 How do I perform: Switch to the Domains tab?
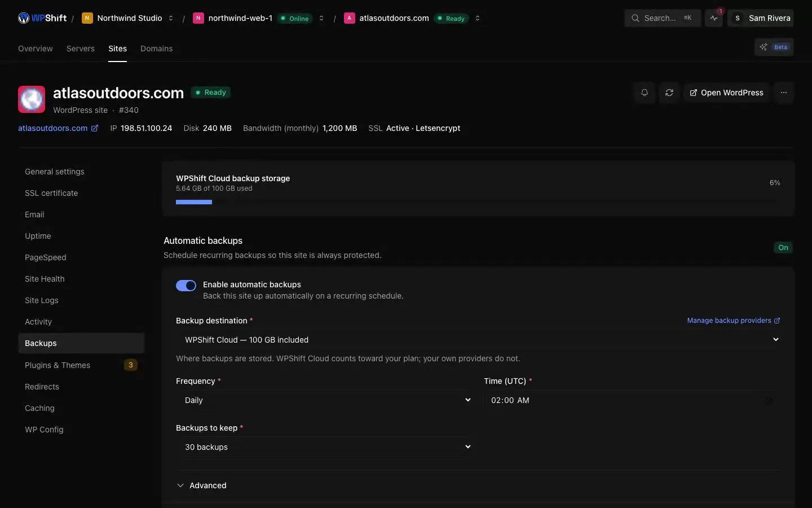coord(157,49)
